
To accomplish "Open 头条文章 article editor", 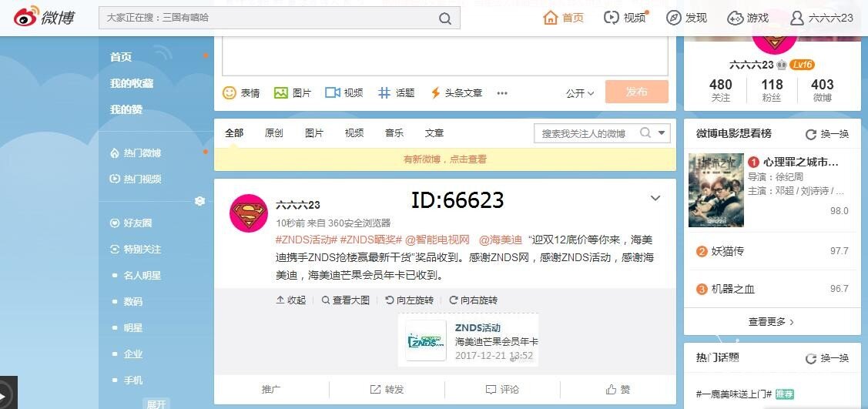I will pos(457,93).
